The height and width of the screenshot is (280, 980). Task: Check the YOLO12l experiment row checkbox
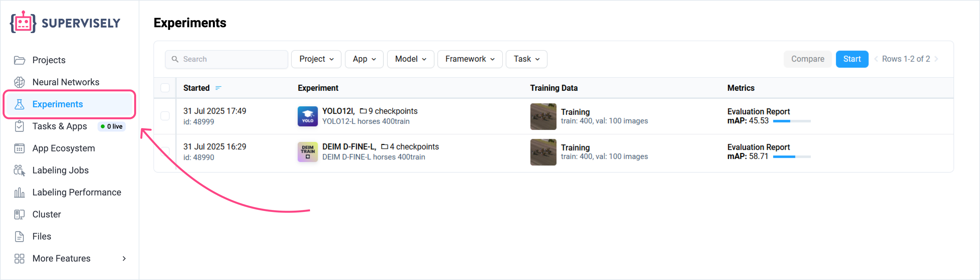click(165, 116)
